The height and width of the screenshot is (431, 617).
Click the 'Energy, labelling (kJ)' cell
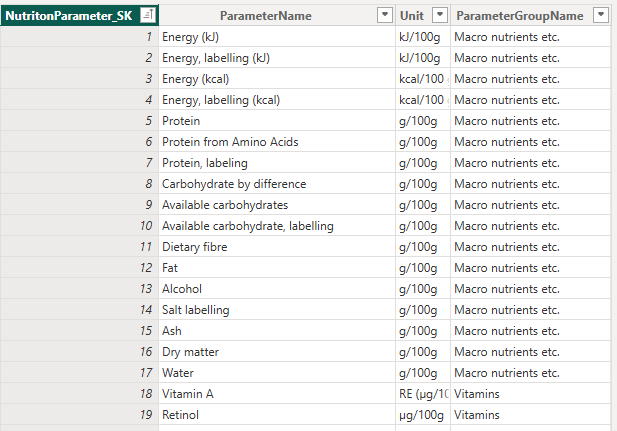coord(277,58)
